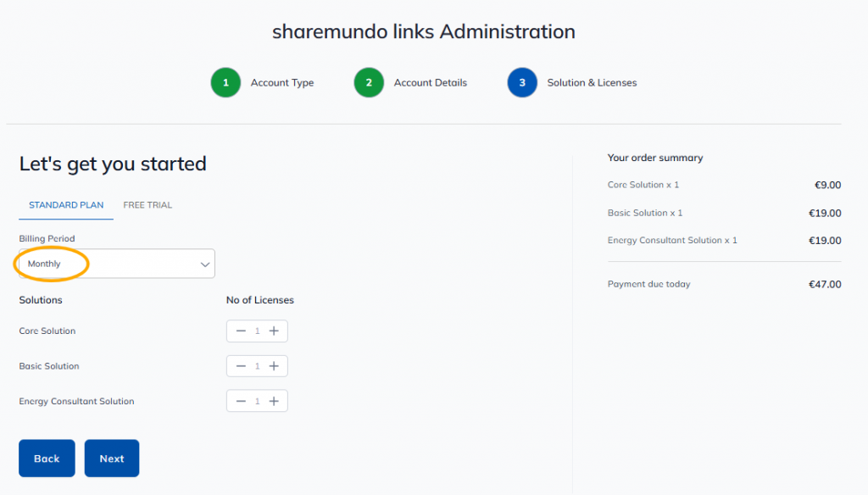Remove one Energy Consultant Solution license
Image resolution: width=868 pixels, height=495 pixels.
241,401
